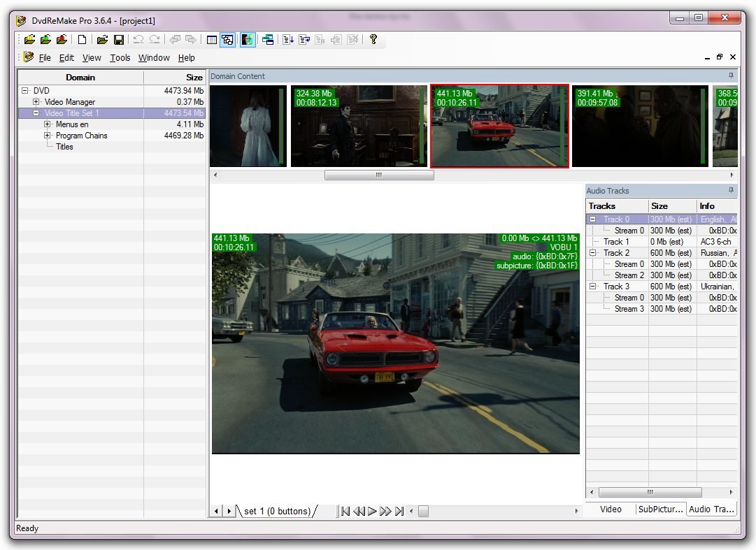Open the Tools menu
756x550 pixels.
(x=120, y=58)
